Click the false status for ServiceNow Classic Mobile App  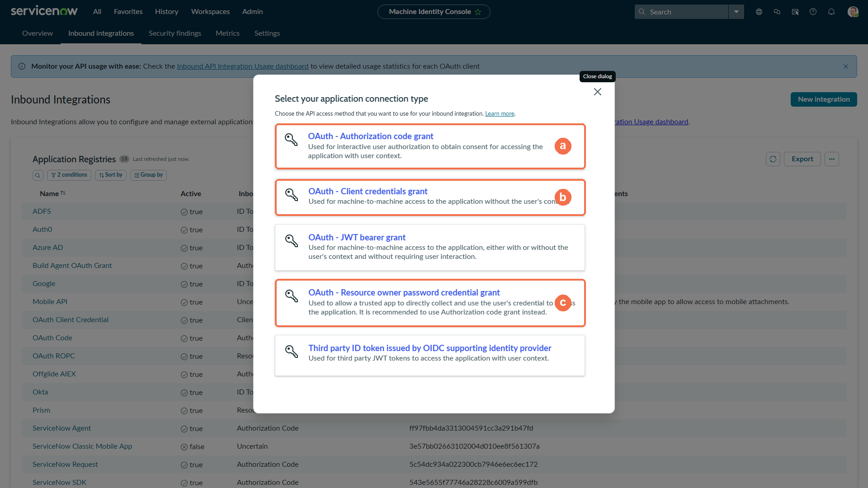[x=193, y=447]
